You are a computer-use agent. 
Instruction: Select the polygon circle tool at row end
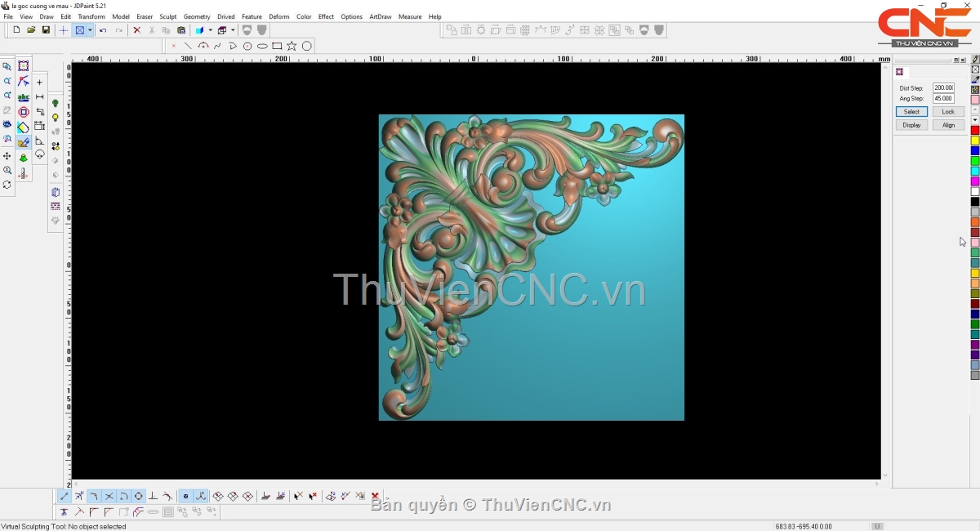pos(307,46)
